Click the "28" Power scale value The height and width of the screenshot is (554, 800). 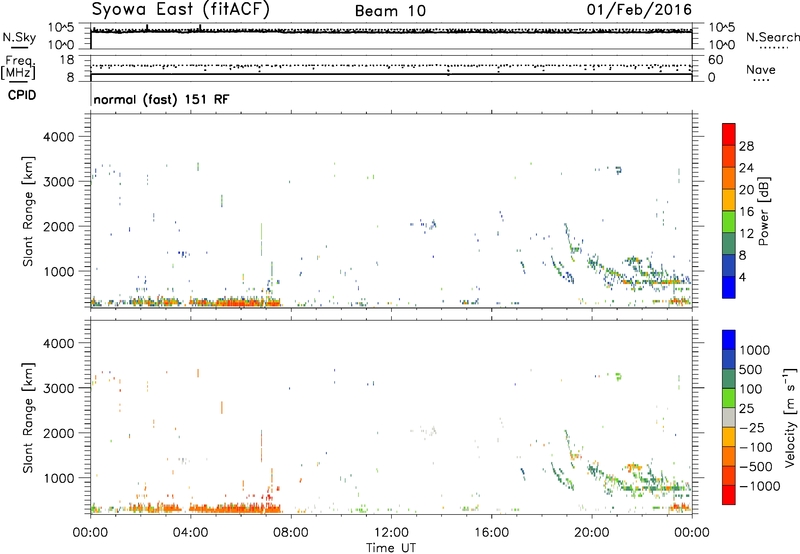click(746, 146)
